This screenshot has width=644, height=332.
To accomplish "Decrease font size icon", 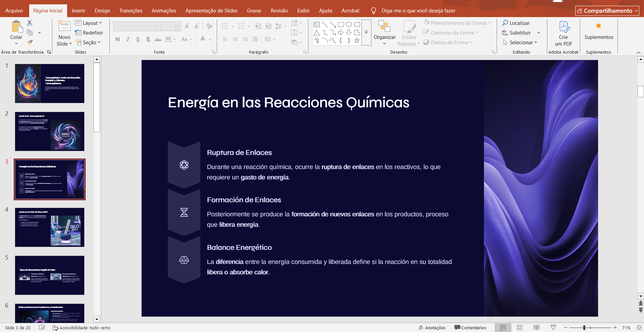I will (197, 26).
